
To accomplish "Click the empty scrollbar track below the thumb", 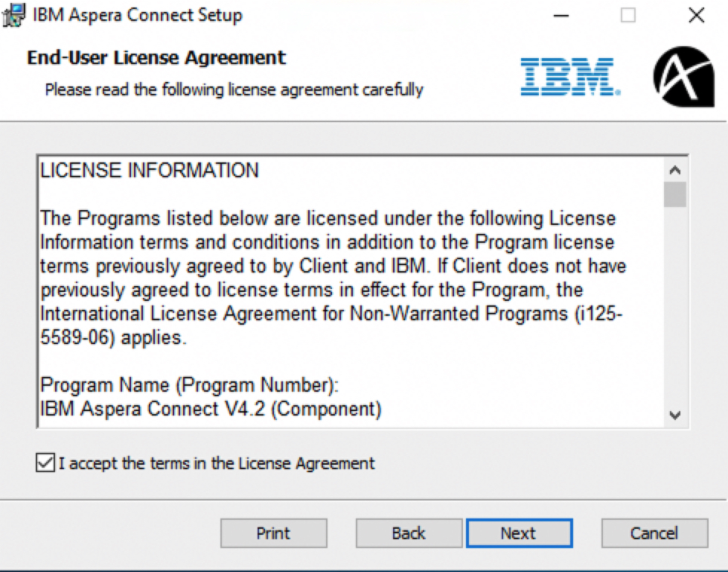I will [675, 305].
